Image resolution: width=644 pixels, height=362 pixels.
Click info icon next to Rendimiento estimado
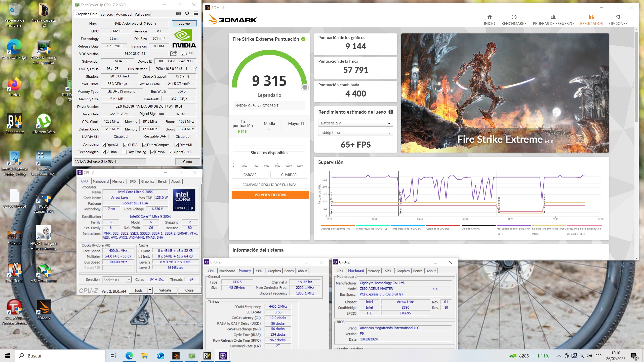[391, 112]
